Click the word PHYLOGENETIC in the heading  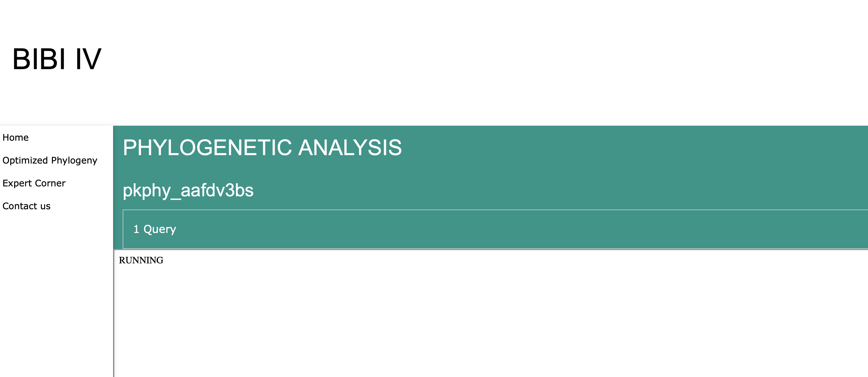coord(207,148)
